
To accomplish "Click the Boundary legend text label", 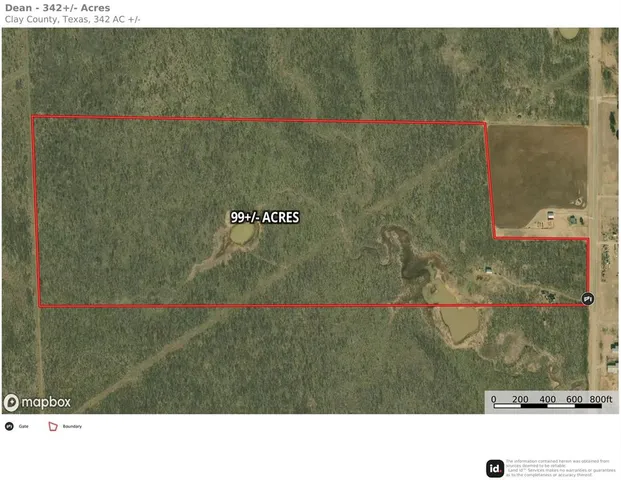I will tap(72, 426).
